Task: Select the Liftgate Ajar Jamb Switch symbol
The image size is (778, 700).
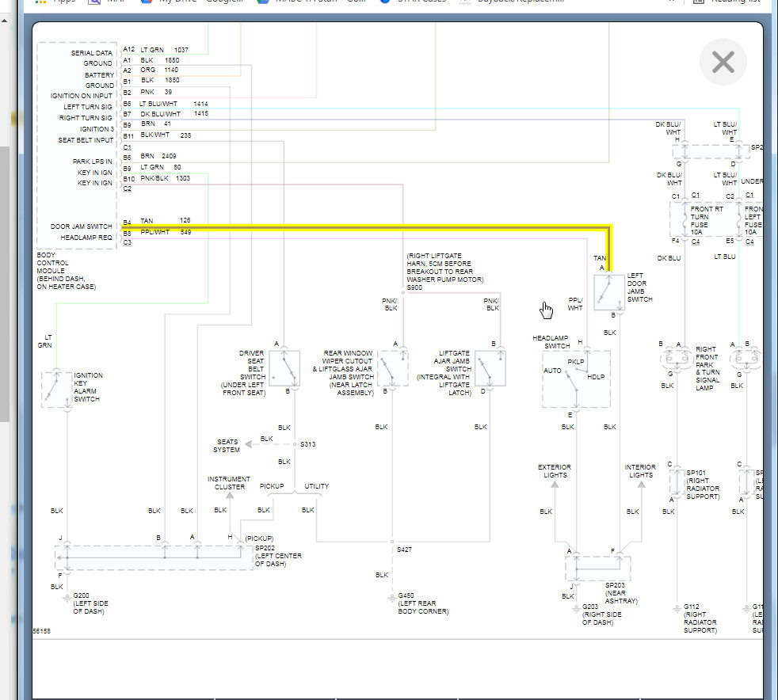Action: tap(490, 368)
